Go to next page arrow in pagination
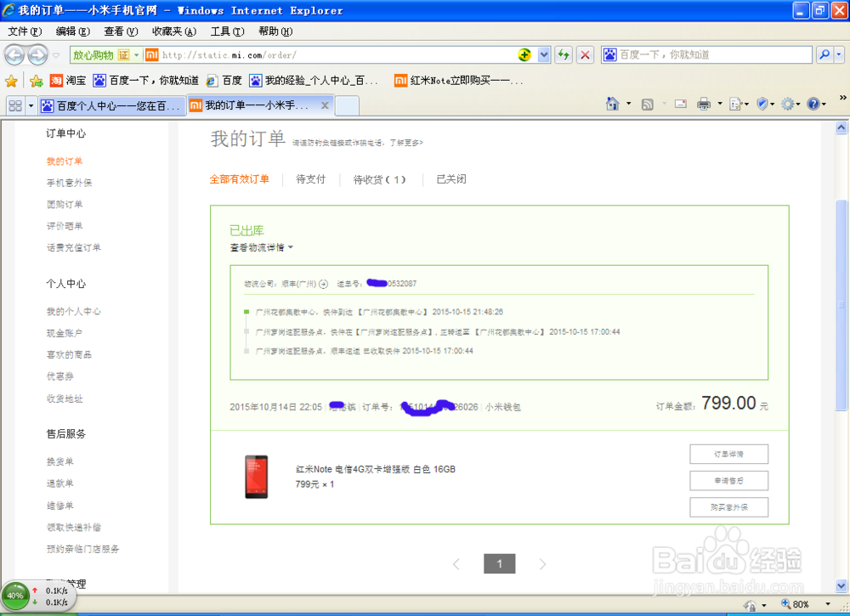Image resolution: width=850 pixels, height=616 pixels. (x=542, y=564)
